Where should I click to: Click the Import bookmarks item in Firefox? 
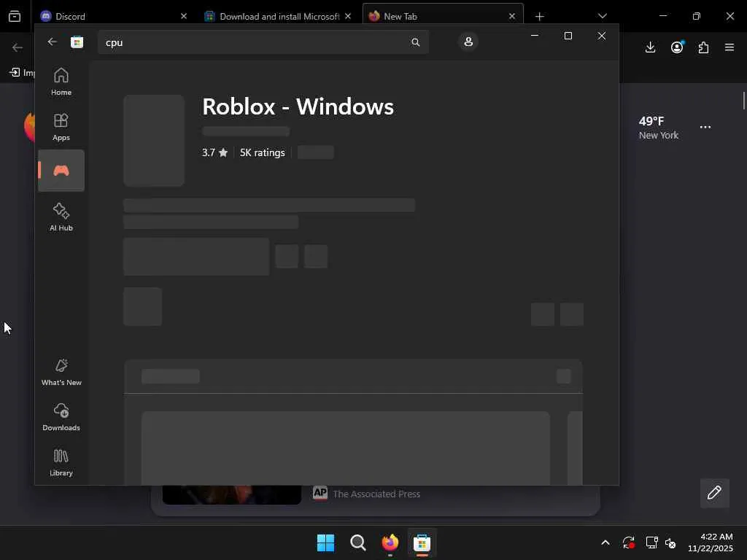tap(22, 72)
